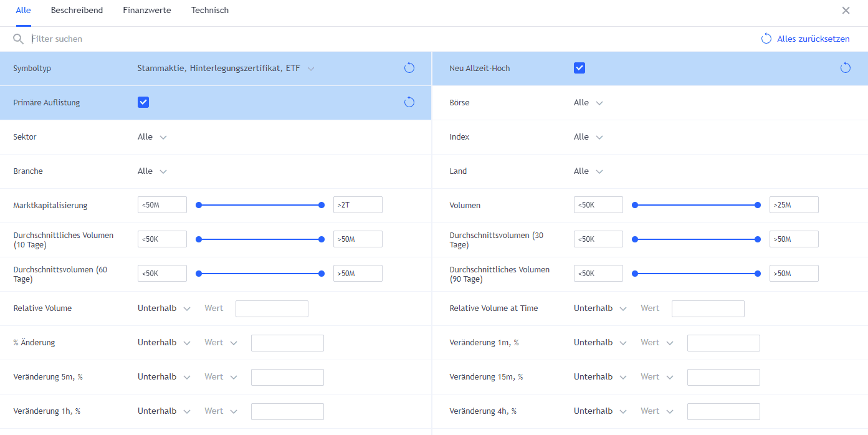Screen dimensions: 868x435
Task: Expand the Sektor dropdown
Action: (152, 137)
